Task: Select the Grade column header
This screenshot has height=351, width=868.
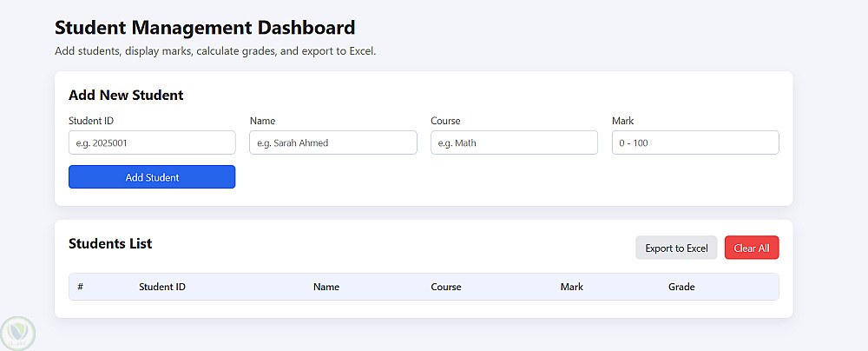Action: [681, 287]
